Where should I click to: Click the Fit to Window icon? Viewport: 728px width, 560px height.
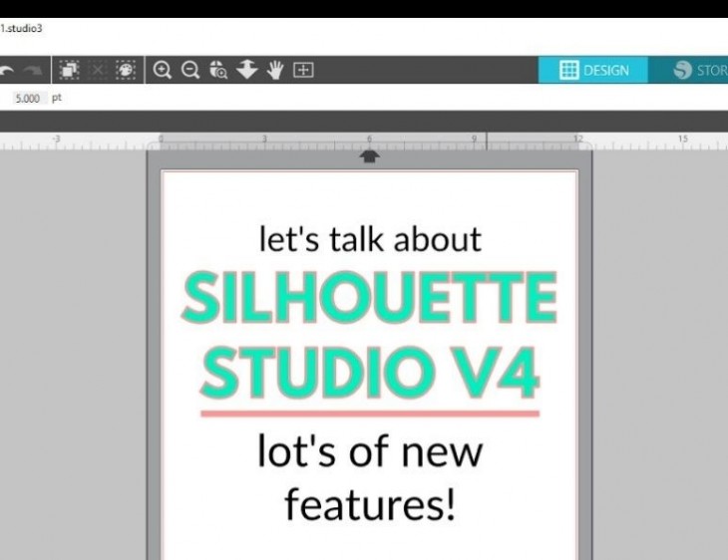pos(303,70)
